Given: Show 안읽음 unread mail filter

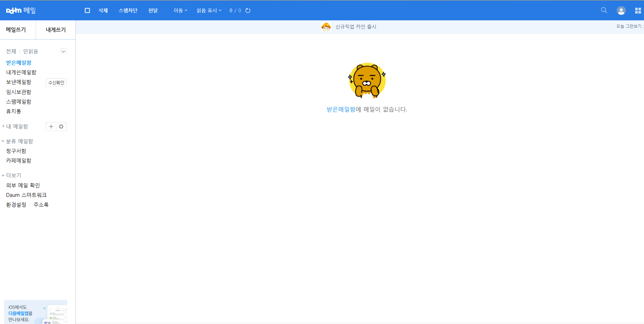Looking at the screenshot, I should [31, 51].
